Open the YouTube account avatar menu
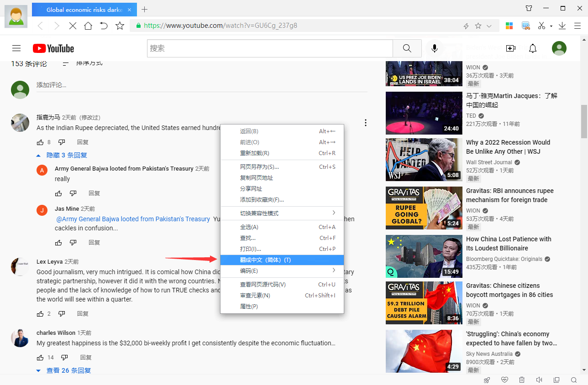 559,48
